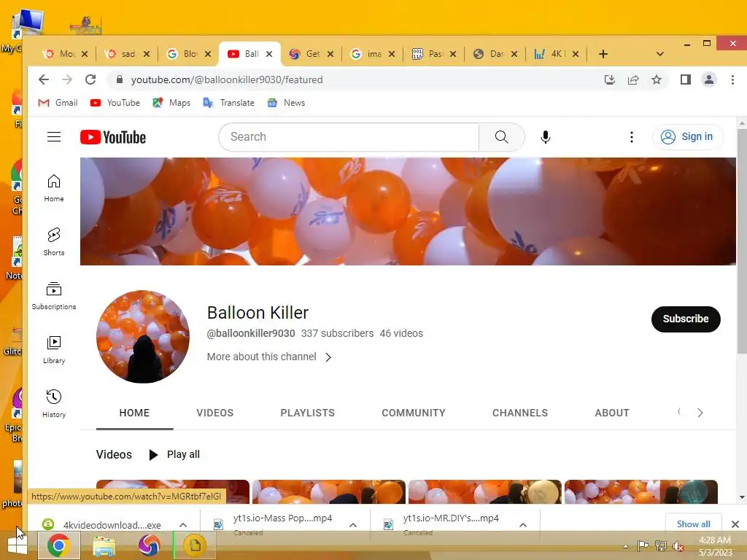The image size is (747, 560).
Task: Open Chrome in the taskbar
Action: click(x=58, y=545)
